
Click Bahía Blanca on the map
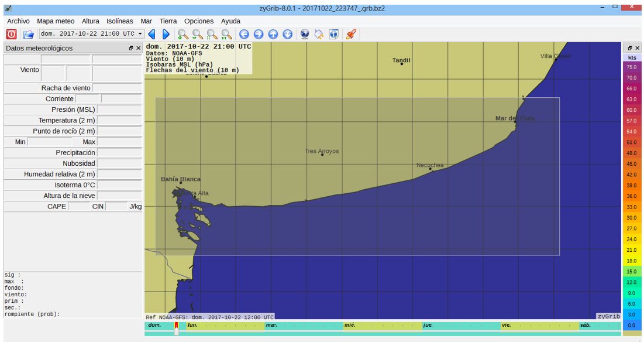(x=181, y=179)
